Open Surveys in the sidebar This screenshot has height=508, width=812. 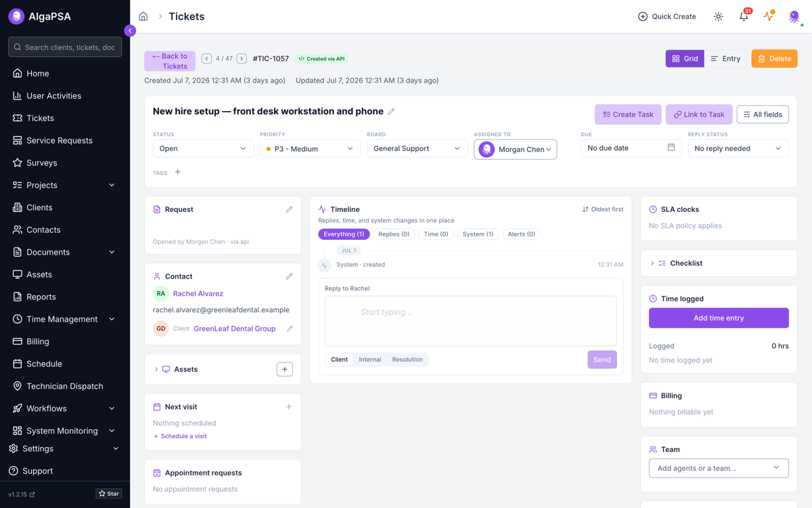(65, 163)
